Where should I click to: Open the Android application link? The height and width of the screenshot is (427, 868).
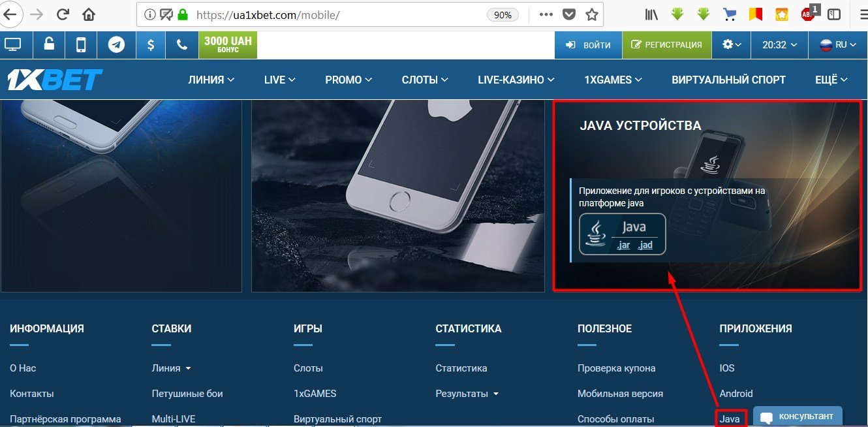pos(736,394)
